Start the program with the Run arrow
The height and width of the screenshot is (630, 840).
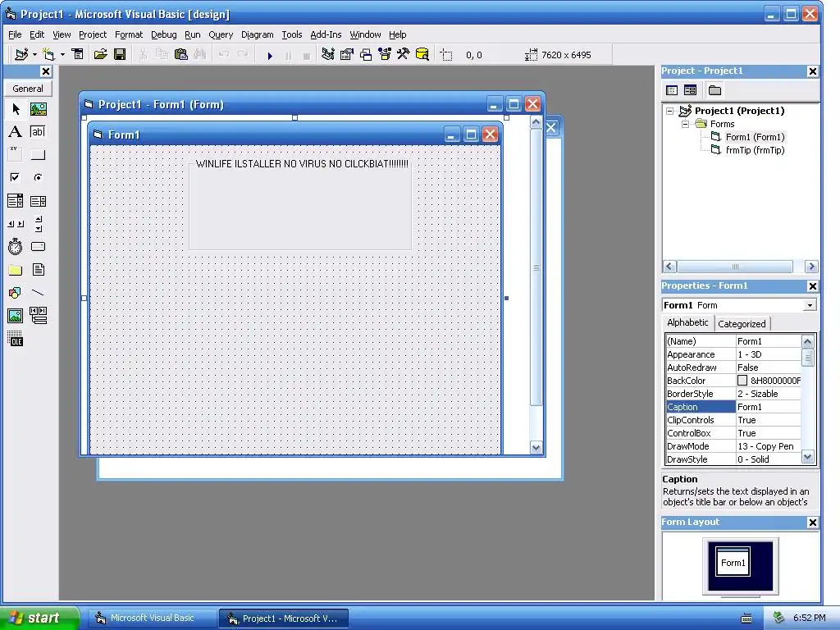coord(270,55)
